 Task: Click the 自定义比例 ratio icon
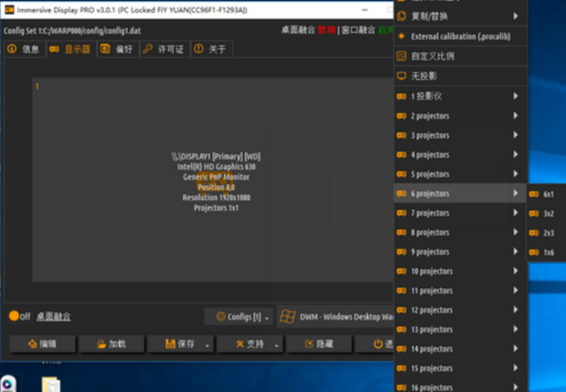pyautogui.click(x=402, y=56)
